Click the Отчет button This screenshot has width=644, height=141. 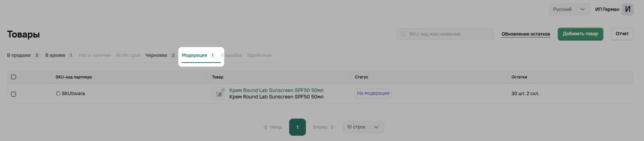622,34
